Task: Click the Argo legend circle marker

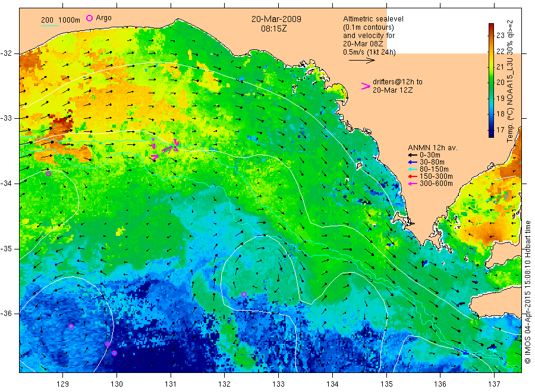Action: coord(89,18)
